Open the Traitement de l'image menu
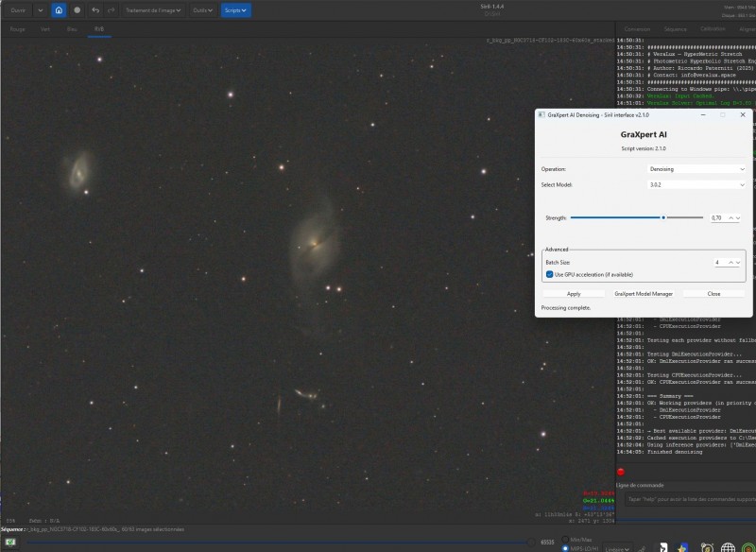This screenshot has height=552, width=756. [153, 10]
